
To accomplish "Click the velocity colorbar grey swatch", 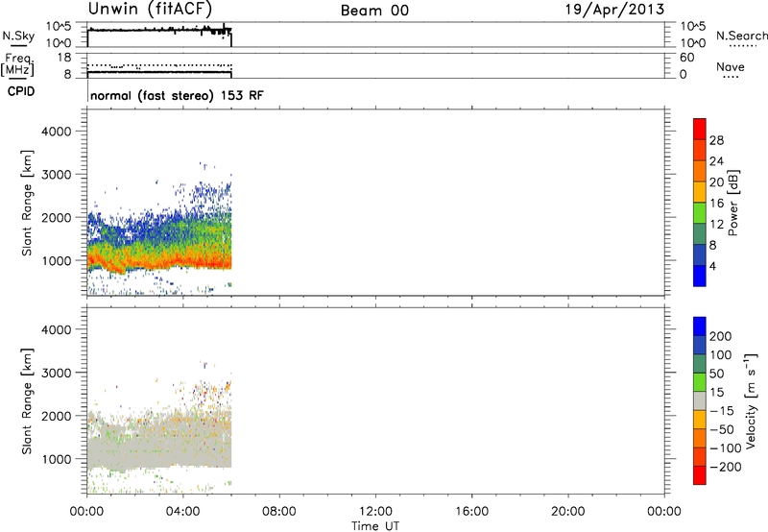I will [x=700, y=400].
